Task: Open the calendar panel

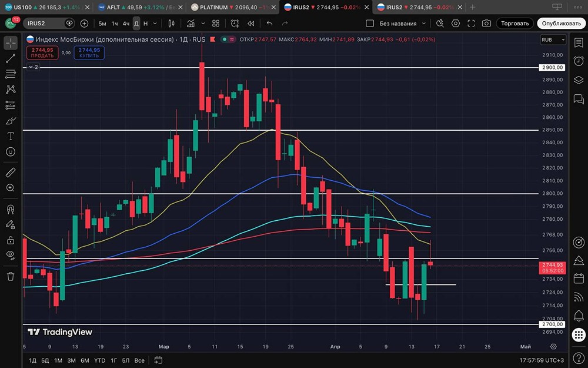Action: coord(579,279)
